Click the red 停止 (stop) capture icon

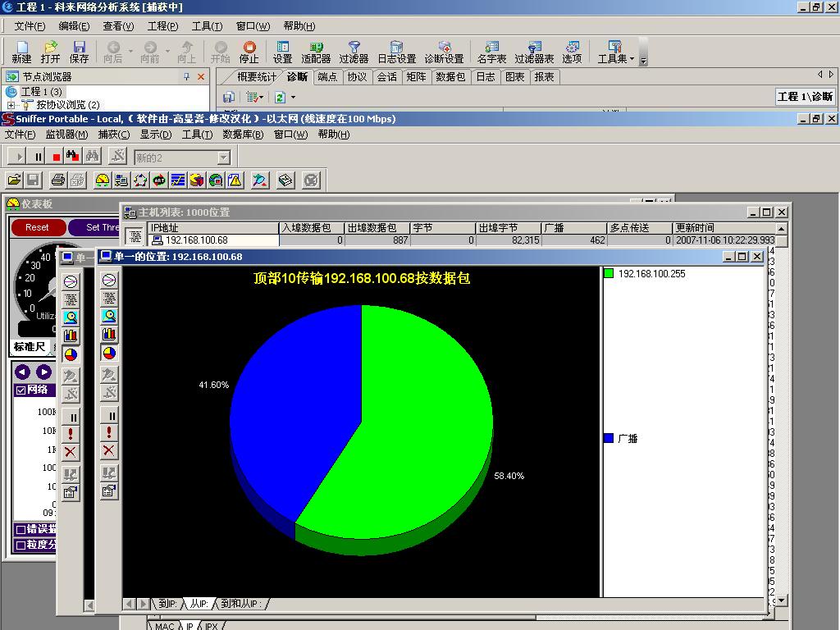(249, 52)
